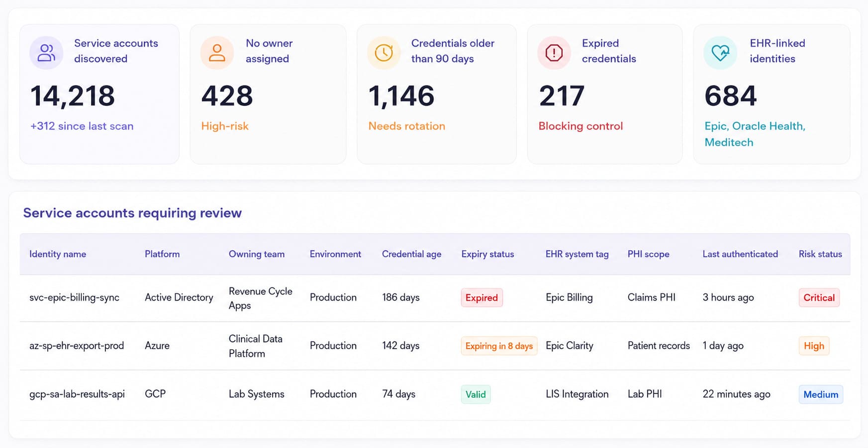The image size is (868, 448).
Task: Sort by Environment column header
Action: point(335,254)
